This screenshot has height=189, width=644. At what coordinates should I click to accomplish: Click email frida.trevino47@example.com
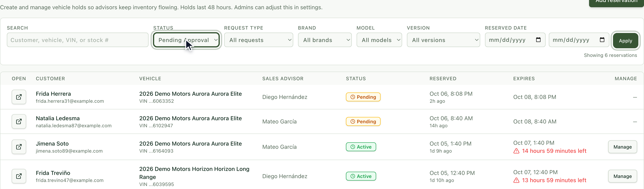(x=69, y=180)
